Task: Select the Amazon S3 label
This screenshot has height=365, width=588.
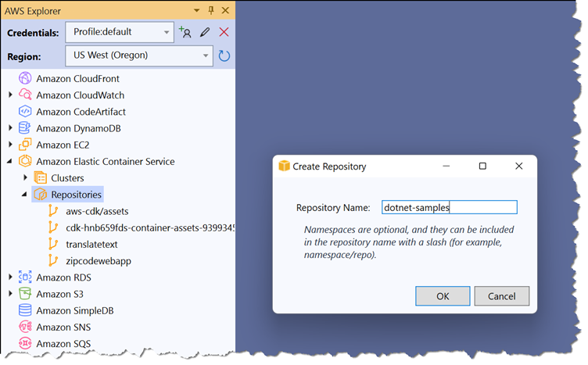Action: [x=59, y=294]
